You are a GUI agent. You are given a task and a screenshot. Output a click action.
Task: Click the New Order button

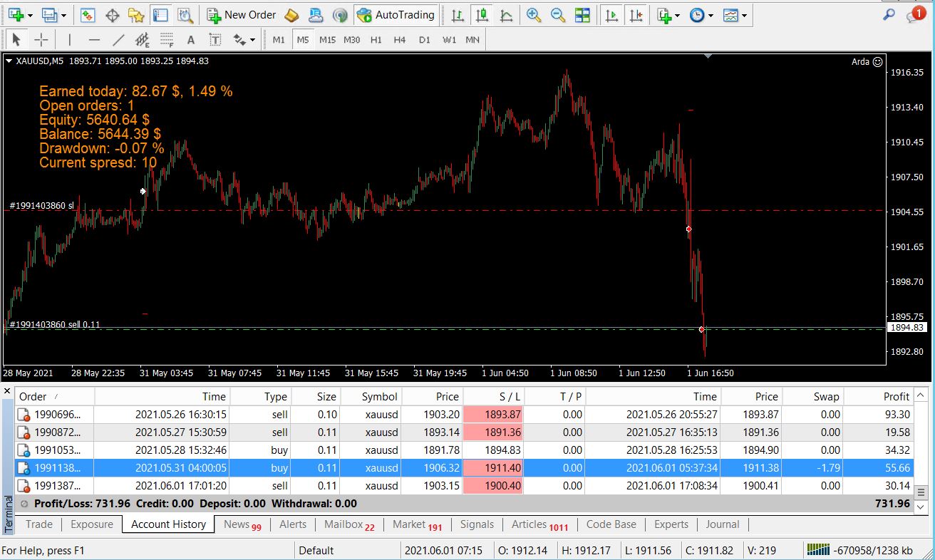point(242,15)
